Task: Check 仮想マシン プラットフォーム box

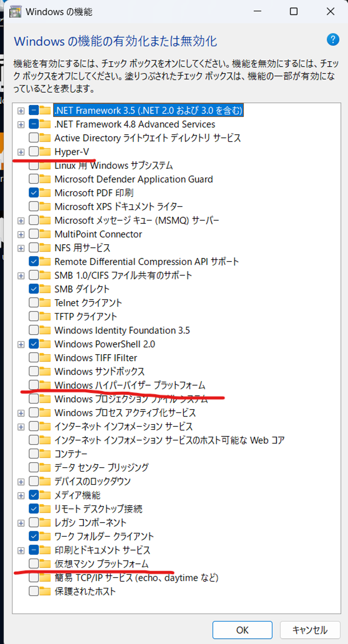Action: [34, 563]
